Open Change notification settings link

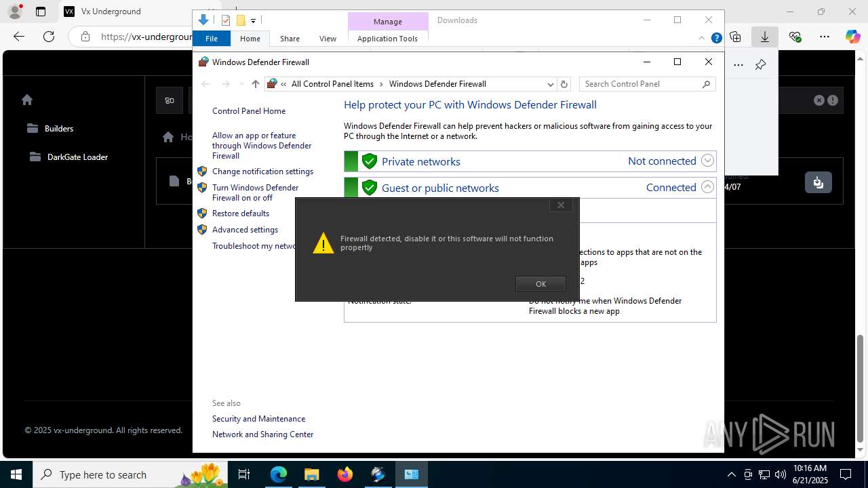click(x=262, y=171)
